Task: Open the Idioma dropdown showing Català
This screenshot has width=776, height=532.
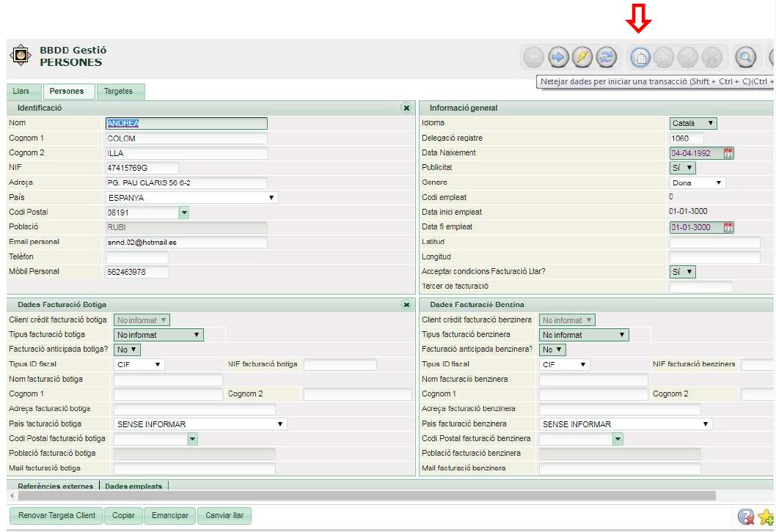Action: (693, 123)
